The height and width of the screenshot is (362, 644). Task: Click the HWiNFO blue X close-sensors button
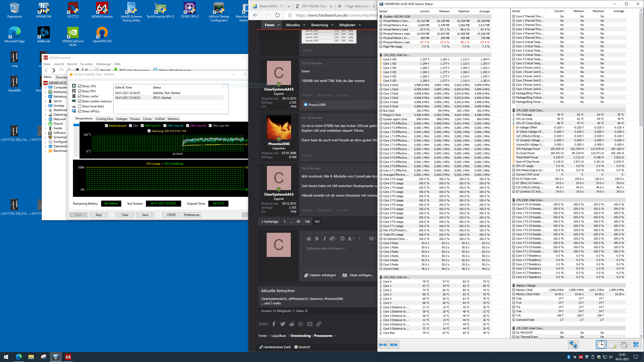click(636, 345)
